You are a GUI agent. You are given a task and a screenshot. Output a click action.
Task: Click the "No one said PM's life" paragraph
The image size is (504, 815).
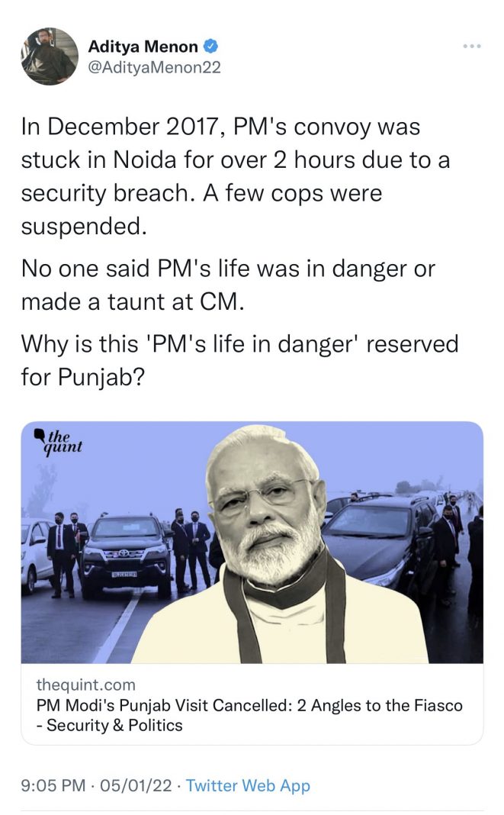point(228,285)
